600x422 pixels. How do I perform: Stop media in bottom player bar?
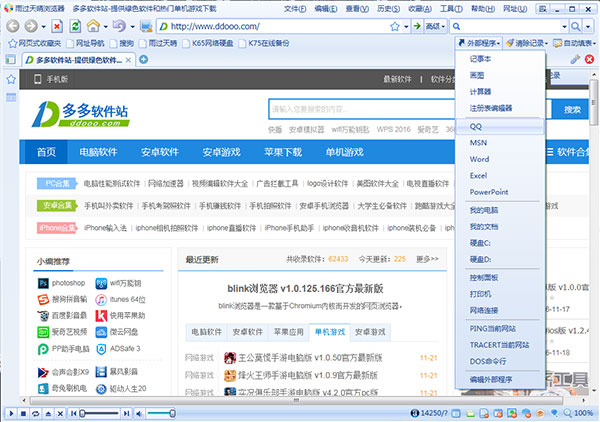click(x=23, y=413)
